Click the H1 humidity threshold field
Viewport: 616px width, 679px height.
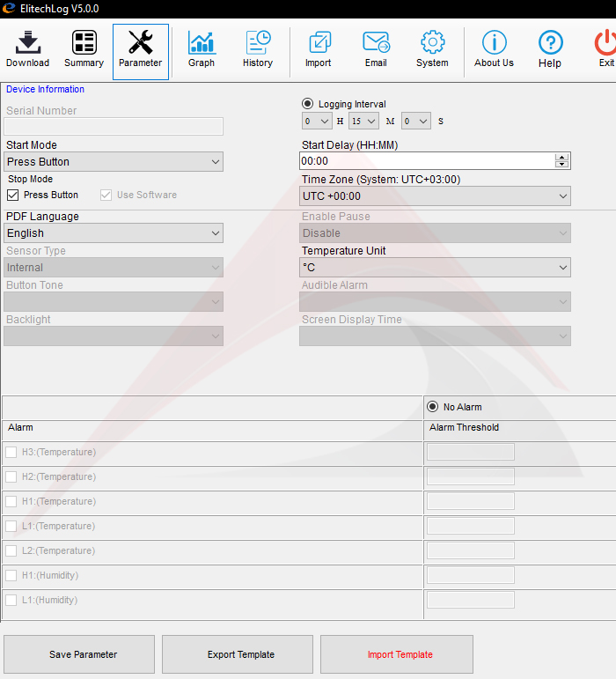(471, 575)
